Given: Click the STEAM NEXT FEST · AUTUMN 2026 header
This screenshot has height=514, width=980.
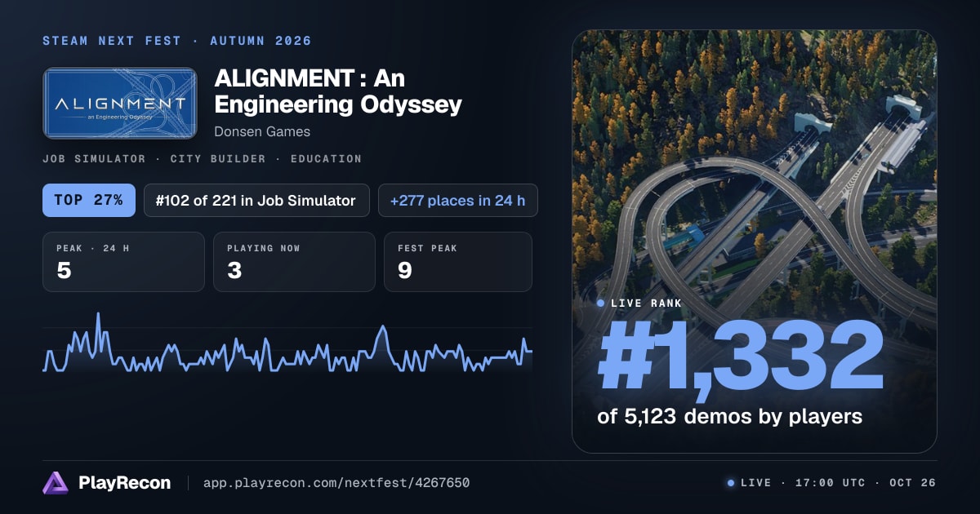Looking at the screenshot, I should click(x=177, y=41).
